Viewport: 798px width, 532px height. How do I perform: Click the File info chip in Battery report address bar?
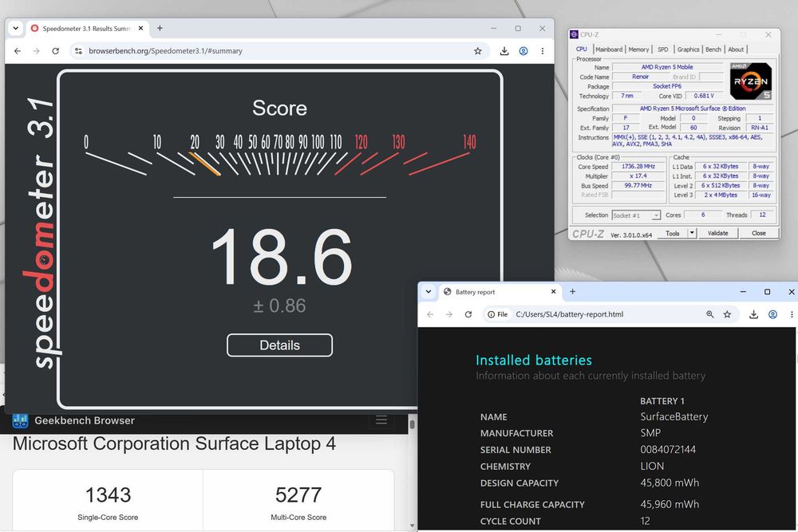coord(497,314)
